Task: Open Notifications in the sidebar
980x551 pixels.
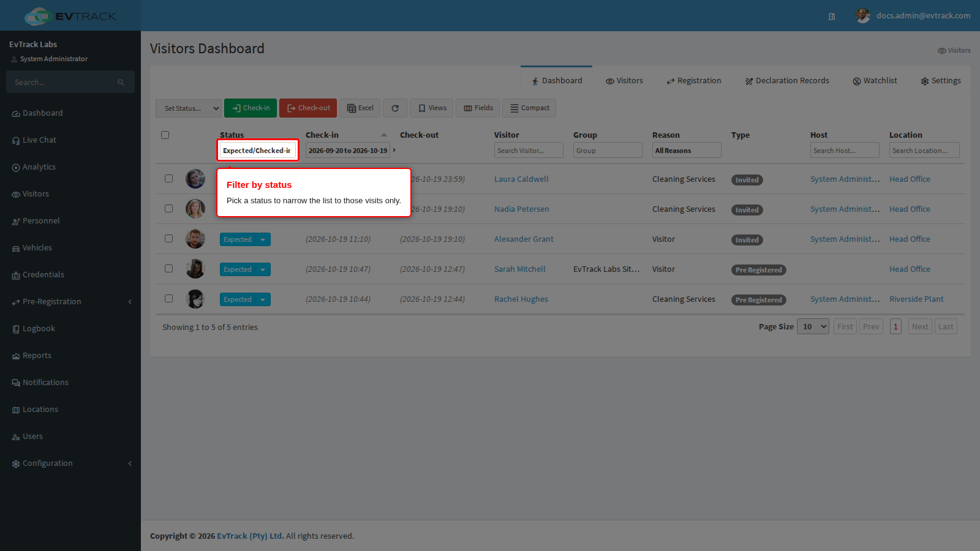Action: [x=45, y=383]
